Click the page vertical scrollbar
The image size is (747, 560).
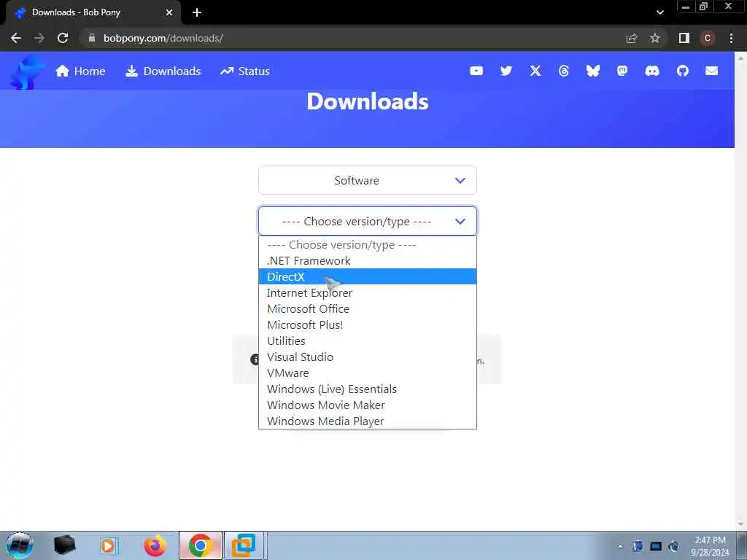point(741,291)
